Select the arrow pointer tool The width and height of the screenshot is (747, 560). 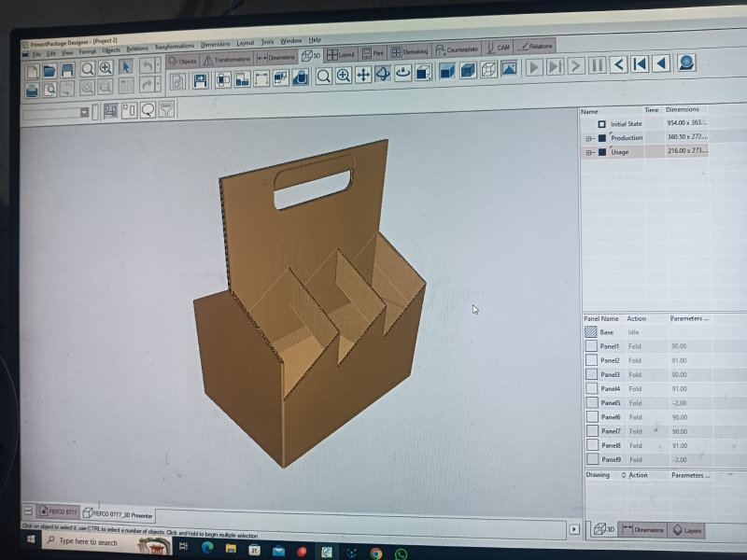coord(125,67)
